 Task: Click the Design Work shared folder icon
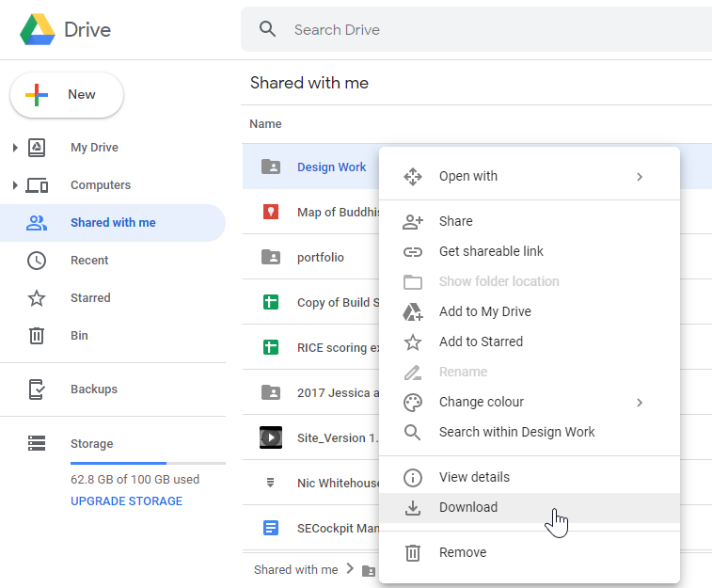pos(271,167)
